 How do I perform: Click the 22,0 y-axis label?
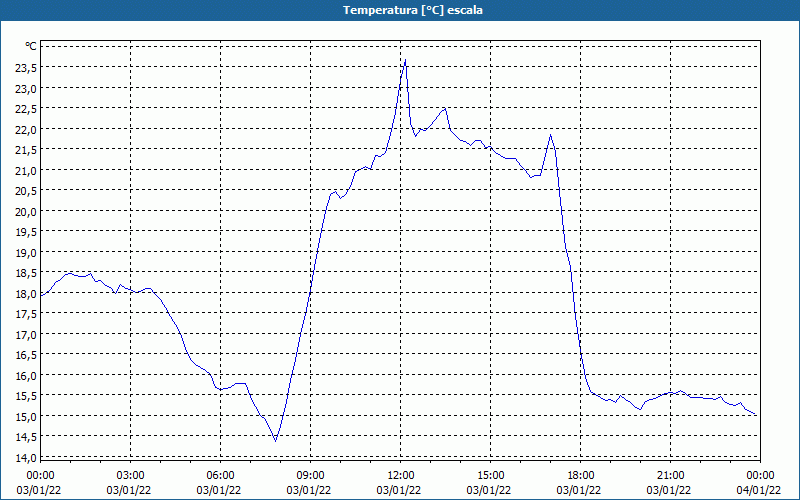click(x=27, y=130)
